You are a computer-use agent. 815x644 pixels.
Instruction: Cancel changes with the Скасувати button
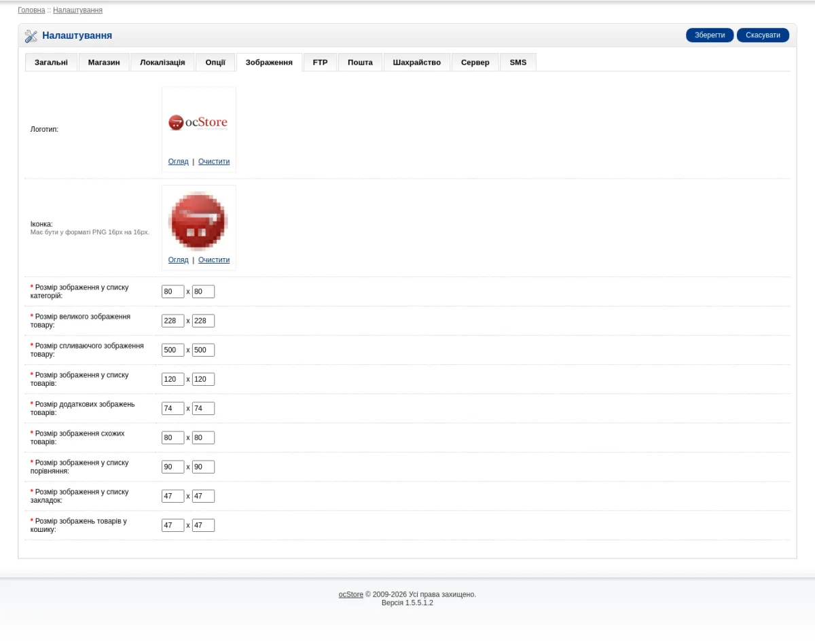pyautogui.click(x=763, y=35)
